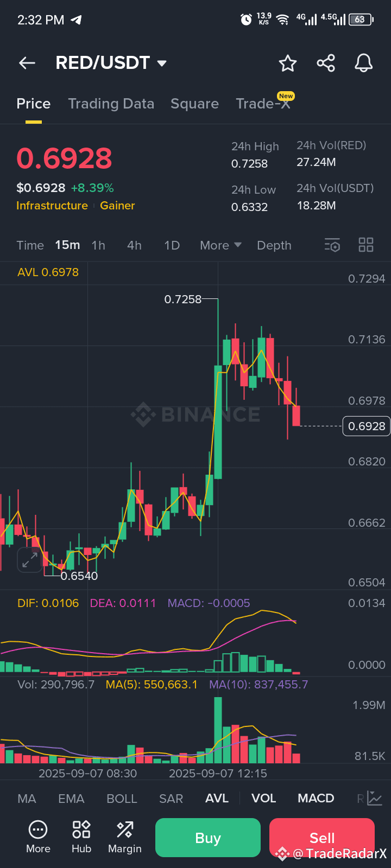
Task: Tap the 24h High value 0.7258
Action: coord(249,163)
